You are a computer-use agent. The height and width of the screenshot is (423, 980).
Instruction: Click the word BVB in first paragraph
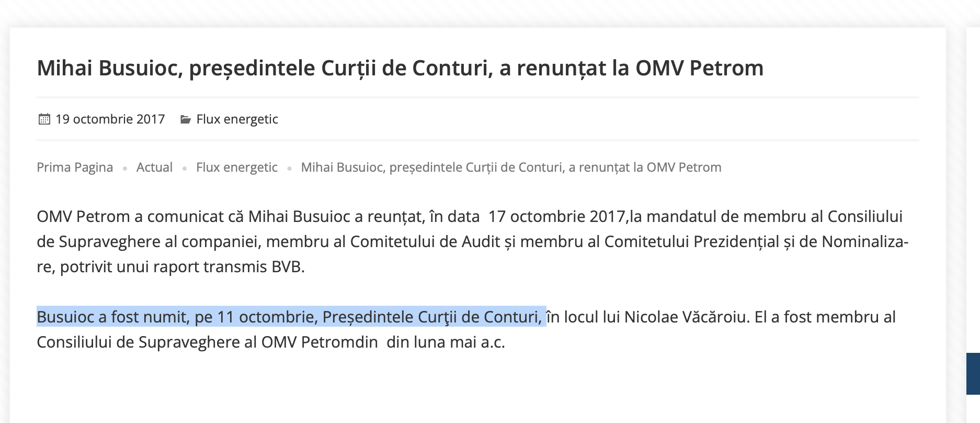point(287,267)
